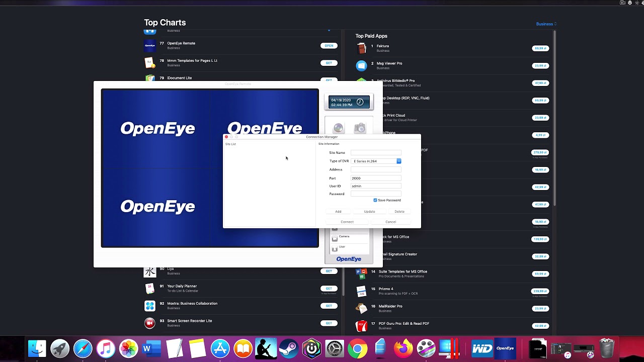
Task: Click the dome camera icon in OpenEye Remote
Action: (x=338, y=128)
